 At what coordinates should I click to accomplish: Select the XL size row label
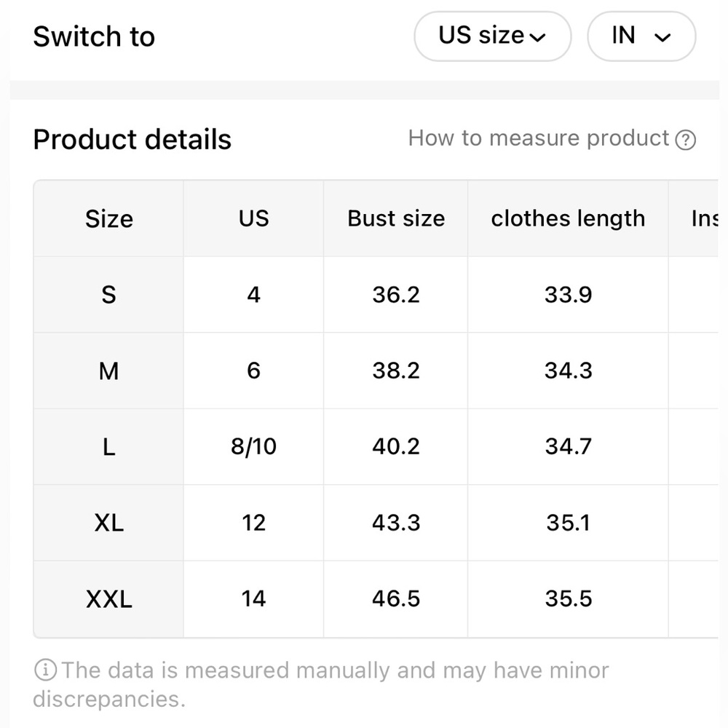click(108, 523)
